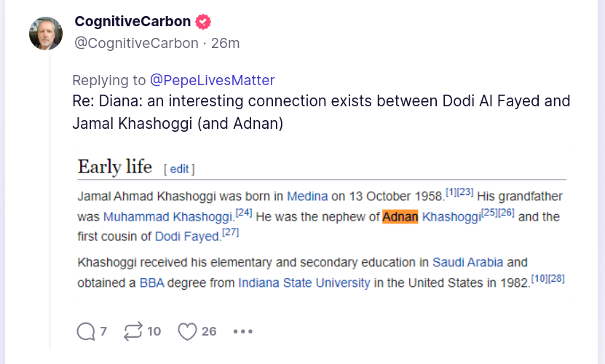The width and height of the screenshot is (605, 364).
Task: Open the Muhammad Khashoggi link
Action: tap(167, 216)
